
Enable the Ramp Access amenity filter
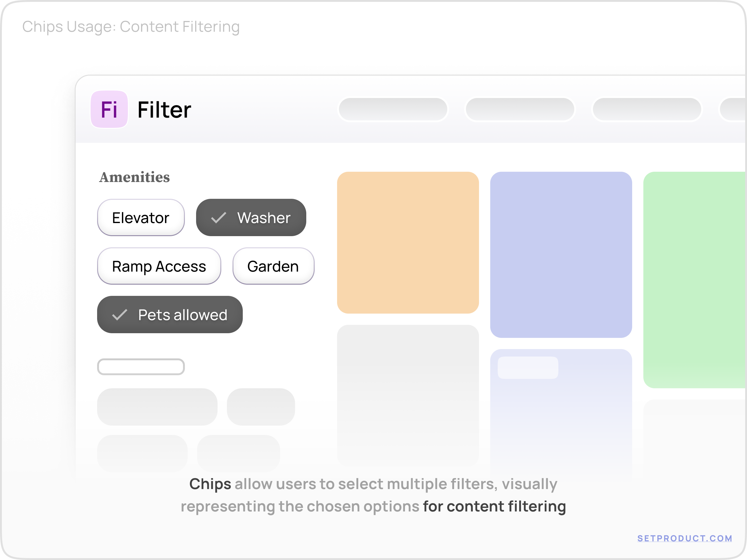(159, 266)
